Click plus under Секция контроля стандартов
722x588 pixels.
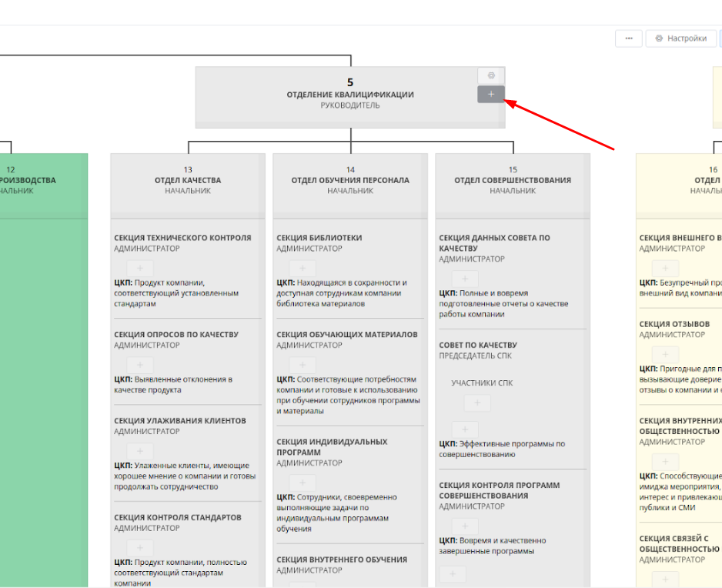tap(139, 548)
